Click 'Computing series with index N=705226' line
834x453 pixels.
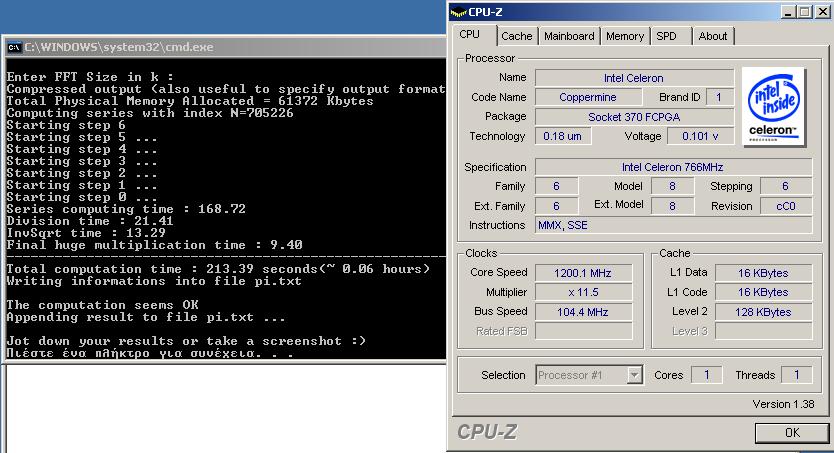click(150, 113)
